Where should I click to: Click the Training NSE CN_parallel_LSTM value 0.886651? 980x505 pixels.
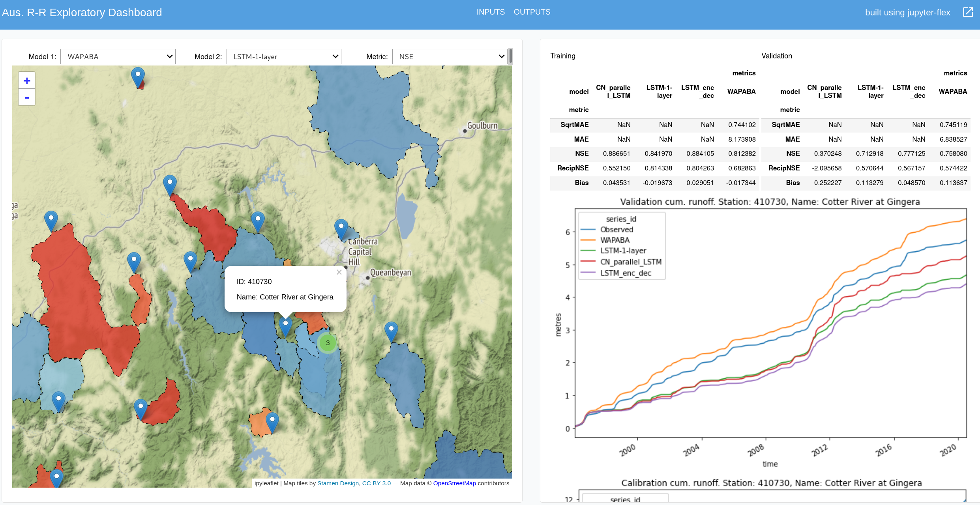[616, 153]
